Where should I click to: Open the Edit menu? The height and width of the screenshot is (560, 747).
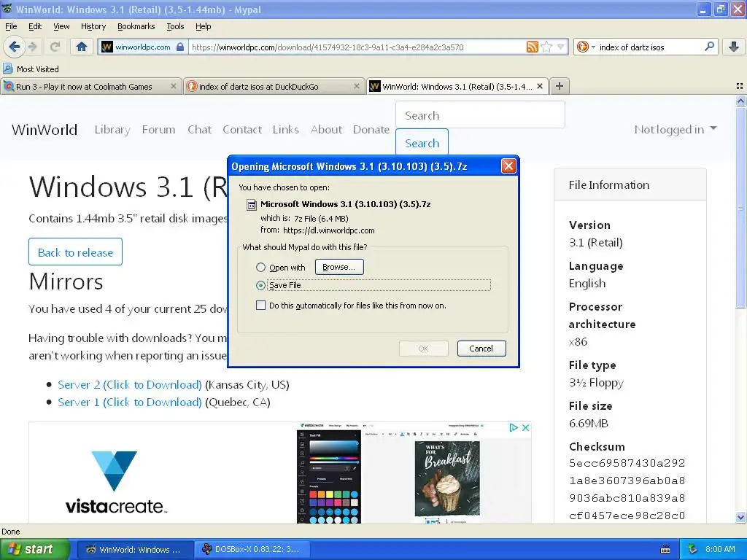(35, 26)
